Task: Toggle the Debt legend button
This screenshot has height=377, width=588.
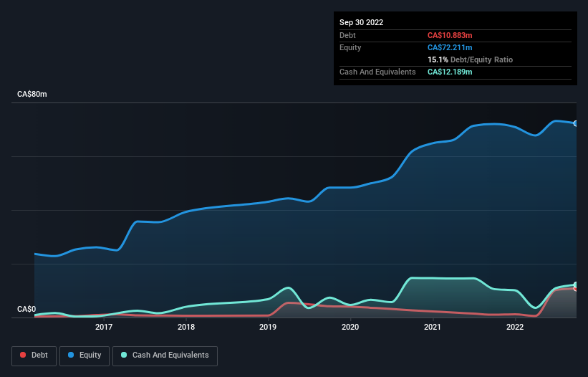Action: click(x=34, y=355)
